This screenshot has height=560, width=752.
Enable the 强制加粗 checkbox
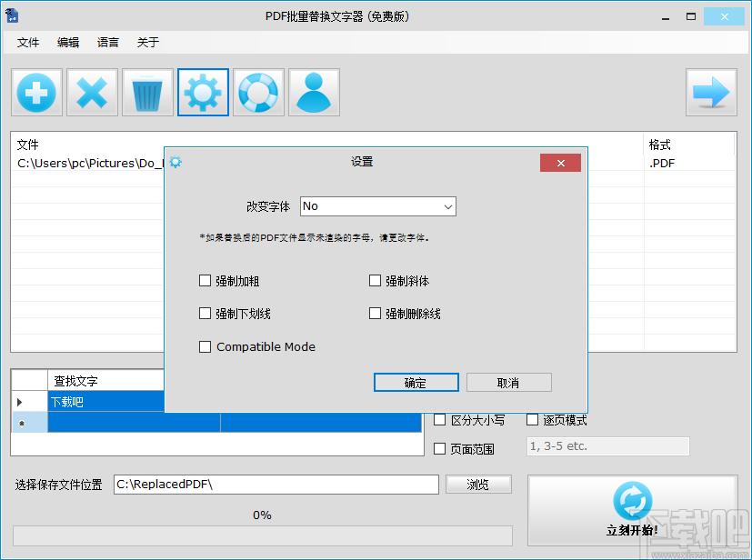pos(205,281)
